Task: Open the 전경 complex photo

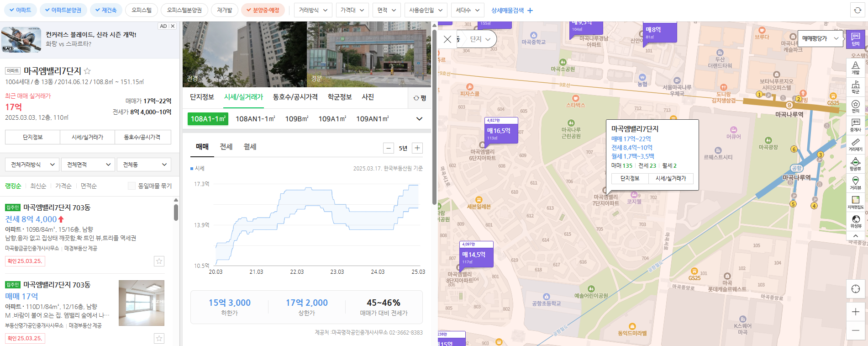Action: [x=244, y=54]
